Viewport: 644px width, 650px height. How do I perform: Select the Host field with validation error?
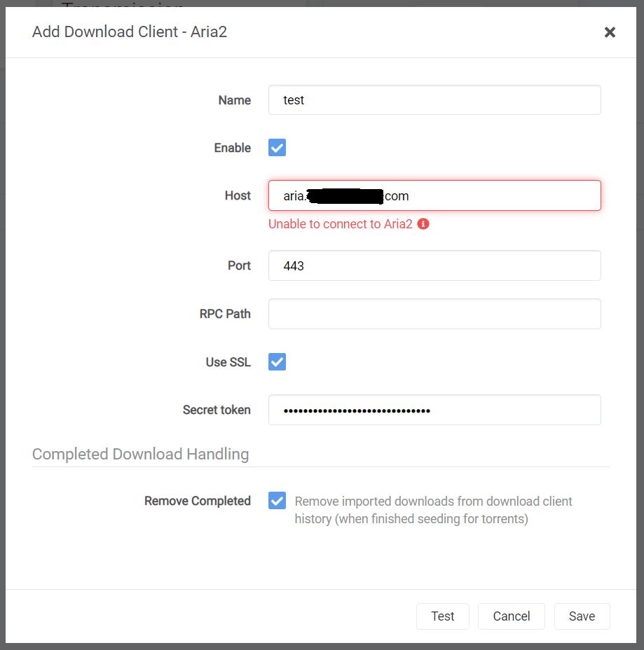(434, 195)
